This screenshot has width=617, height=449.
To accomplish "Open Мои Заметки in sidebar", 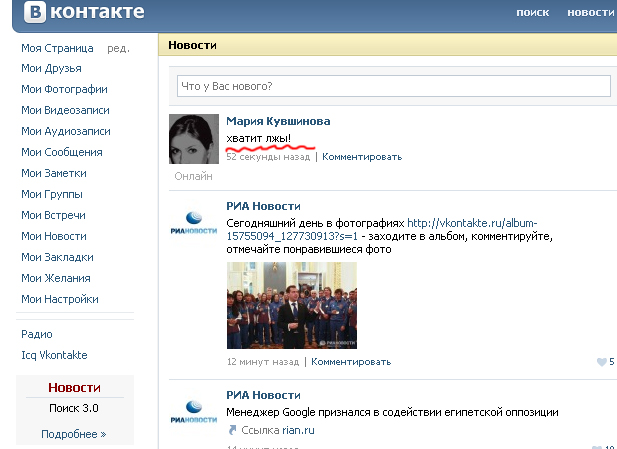I will pos(54,173).
